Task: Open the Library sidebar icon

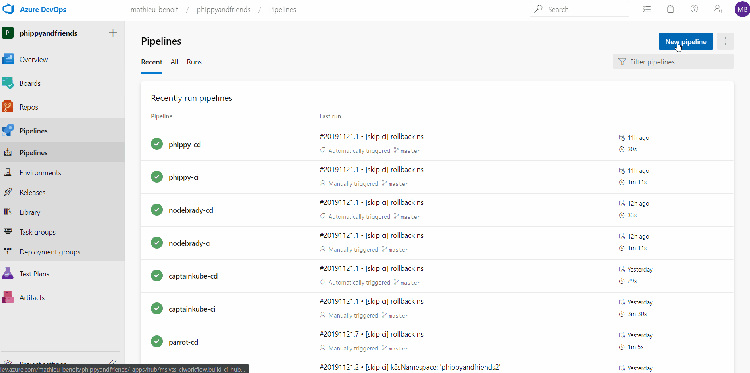Action: pos(8,212)
